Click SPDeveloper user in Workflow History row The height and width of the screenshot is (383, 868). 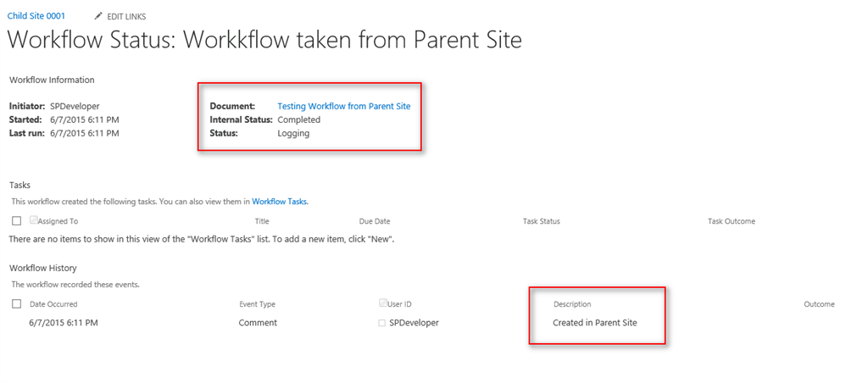pyautogui.click(x=414, y=323)
